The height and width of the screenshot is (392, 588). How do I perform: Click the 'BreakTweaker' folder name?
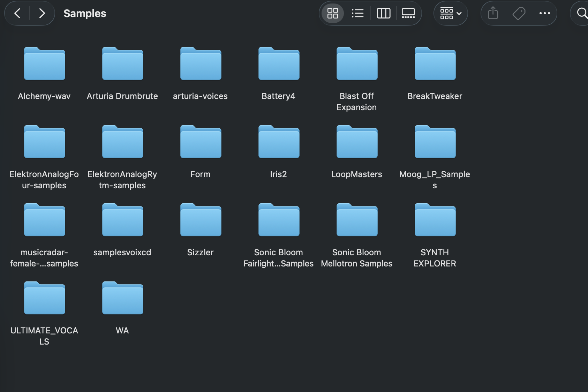point(435,96)
